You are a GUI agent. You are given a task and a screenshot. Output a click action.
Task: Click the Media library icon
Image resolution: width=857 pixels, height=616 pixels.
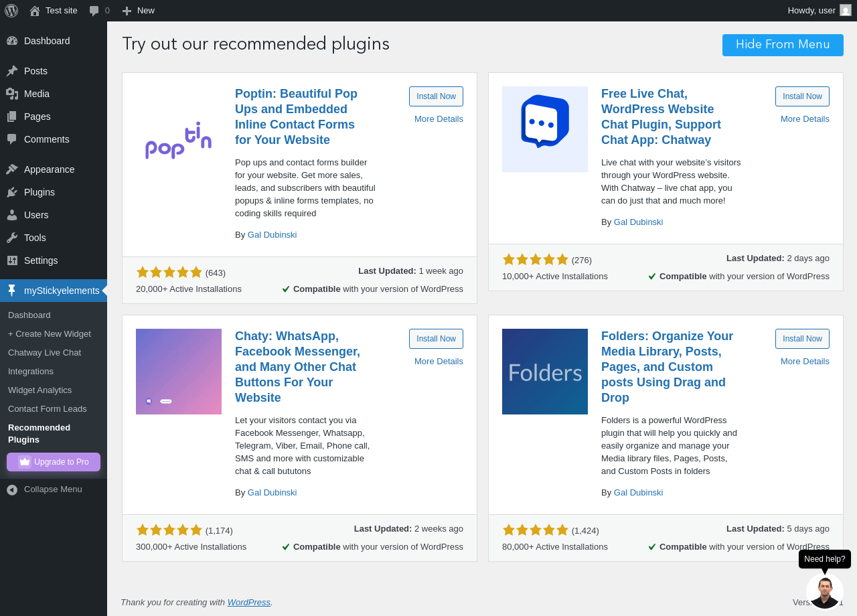(12, 94)
